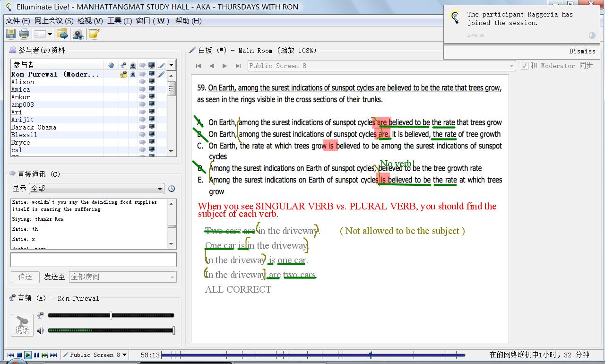The width and height of the screenshot is (605, 364).
Task: Click the 58:13 elapsed time display
Action: coord(150,355)
